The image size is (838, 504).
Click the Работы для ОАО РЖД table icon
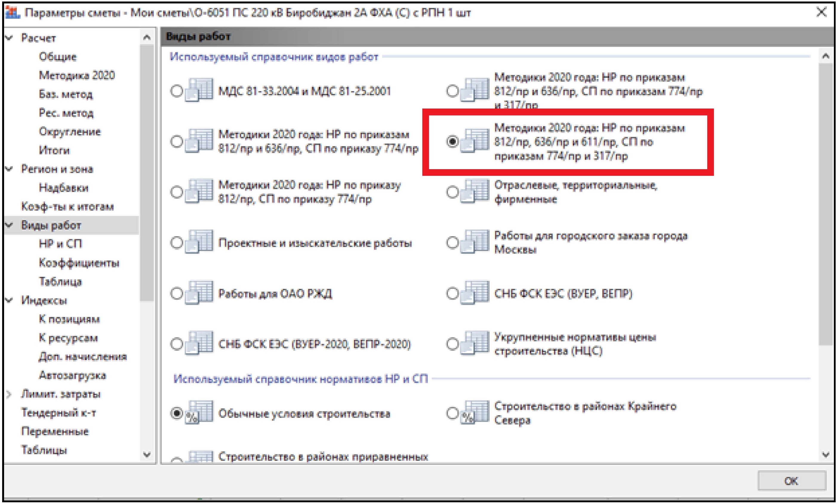tap(200, 293)
